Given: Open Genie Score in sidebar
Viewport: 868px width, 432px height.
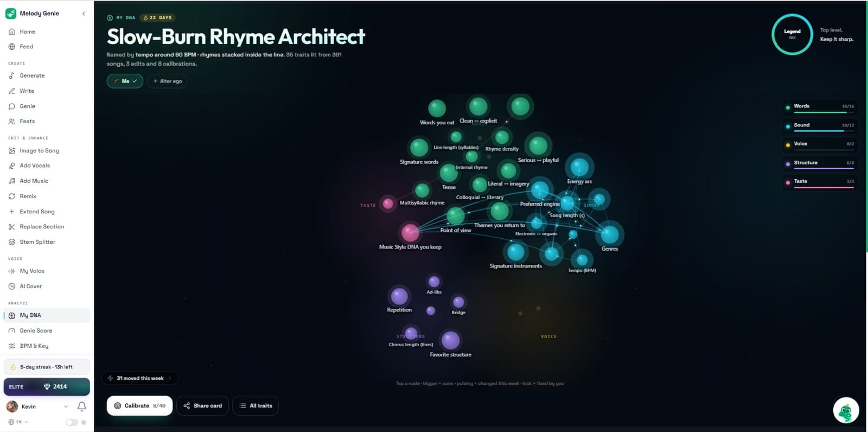Looking at the screenshot, I should [47, 331].
